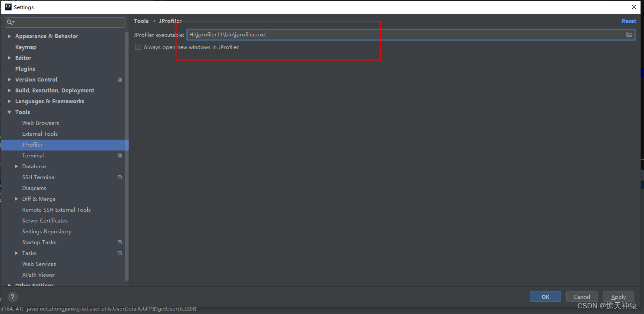Open Remote SSH External Tools page

(x=56, y=210)
